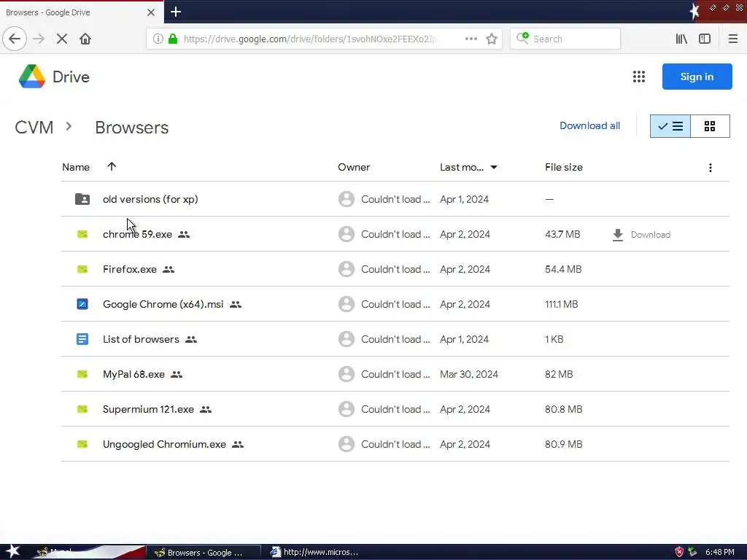Open the old versions (for xp) folder

click(150, 199)
